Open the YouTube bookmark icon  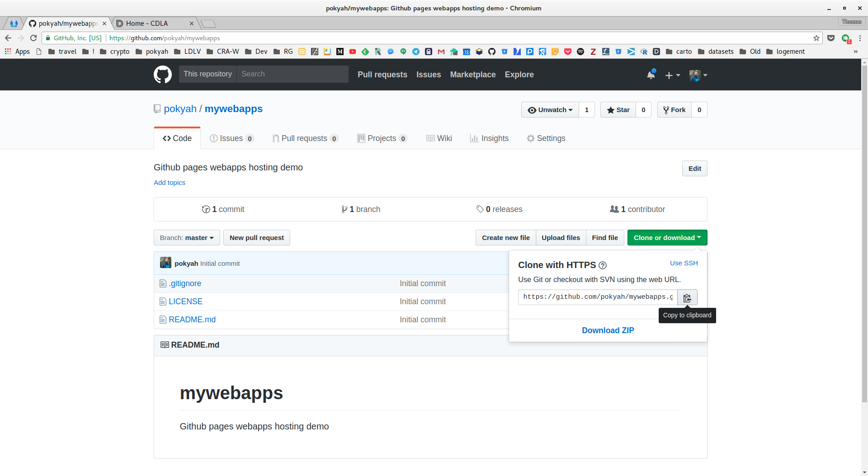click(x=353, y=52)
